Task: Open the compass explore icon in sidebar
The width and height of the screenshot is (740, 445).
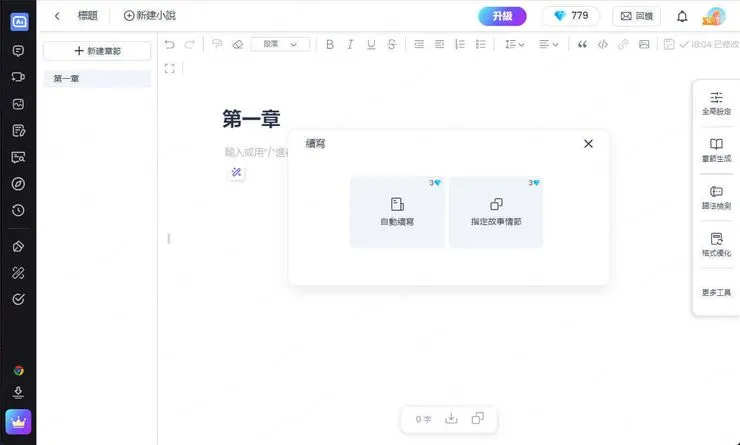Action: click(x=18, y=184)
